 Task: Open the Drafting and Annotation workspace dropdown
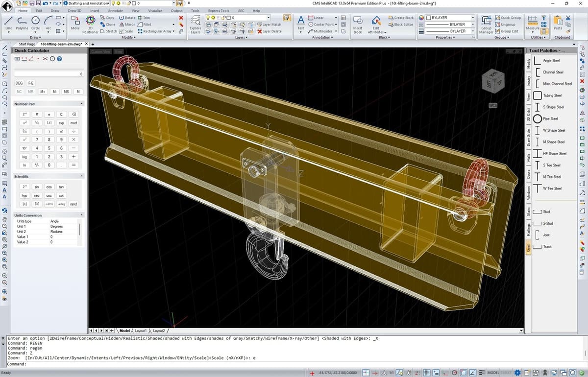[x=85, y=3]
